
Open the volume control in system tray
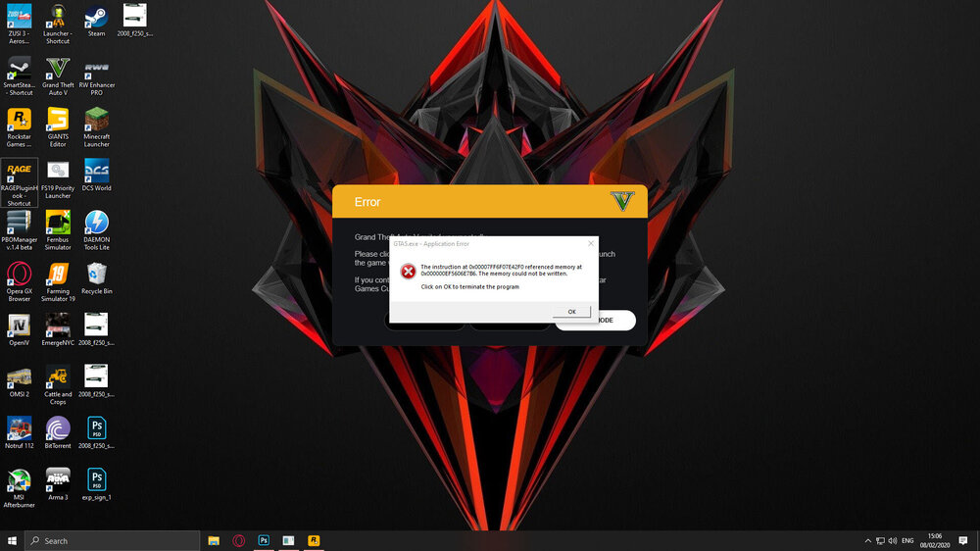coord(893,541)
